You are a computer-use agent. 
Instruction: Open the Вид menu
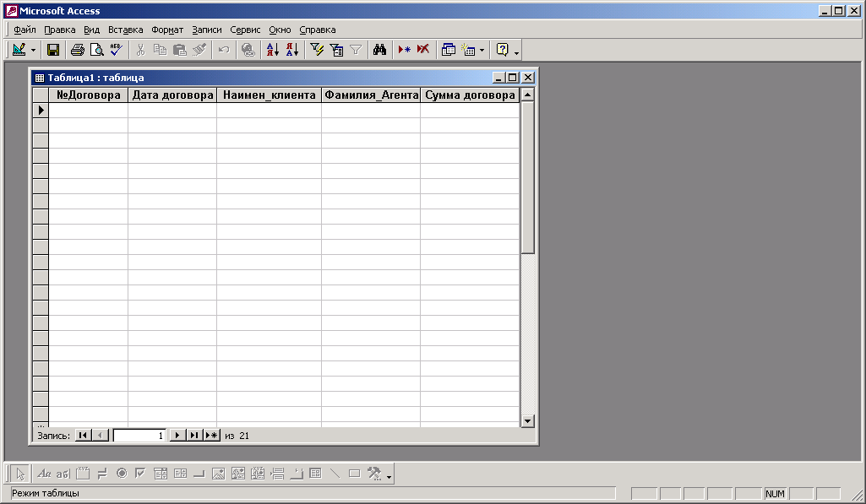point(92,30)
